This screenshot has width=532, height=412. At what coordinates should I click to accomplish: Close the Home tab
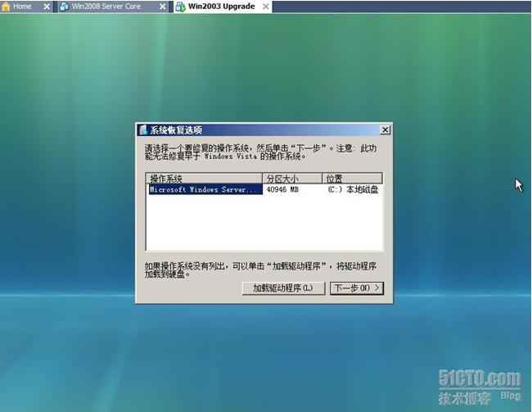[45, 7]
